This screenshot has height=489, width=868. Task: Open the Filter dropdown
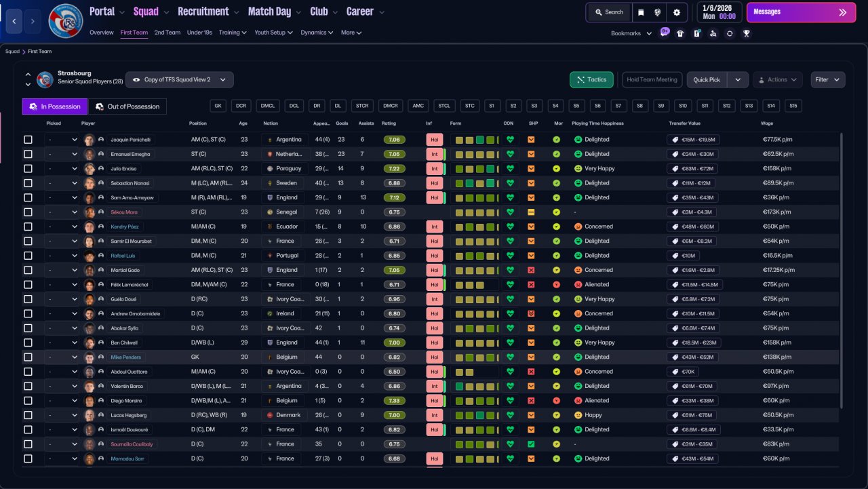[828, 80]
